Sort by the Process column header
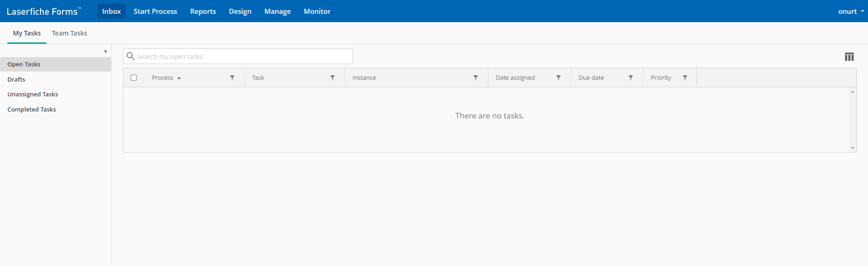The image size is (868, 266). click(x=163, y=77)
